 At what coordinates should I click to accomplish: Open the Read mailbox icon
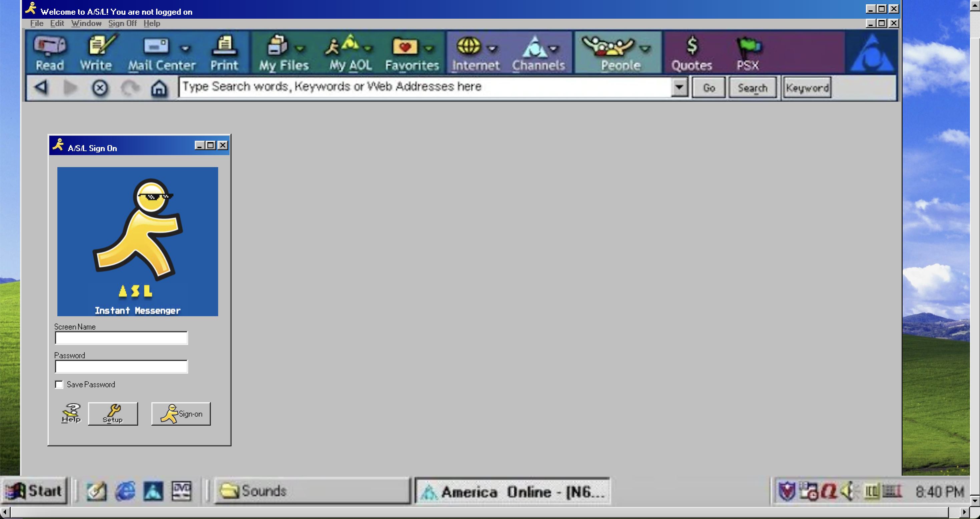click(50, 53)
